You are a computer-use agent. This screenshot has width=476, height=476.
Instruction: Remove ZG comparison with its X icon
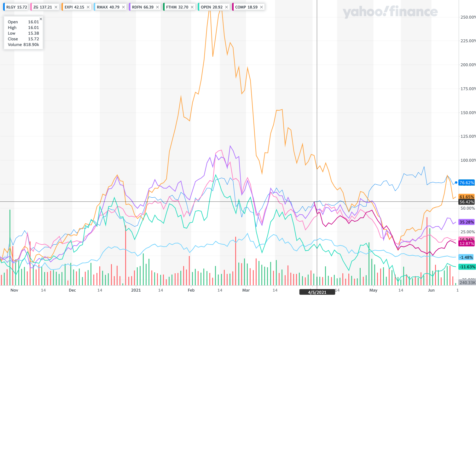click(x=56, y=7)
